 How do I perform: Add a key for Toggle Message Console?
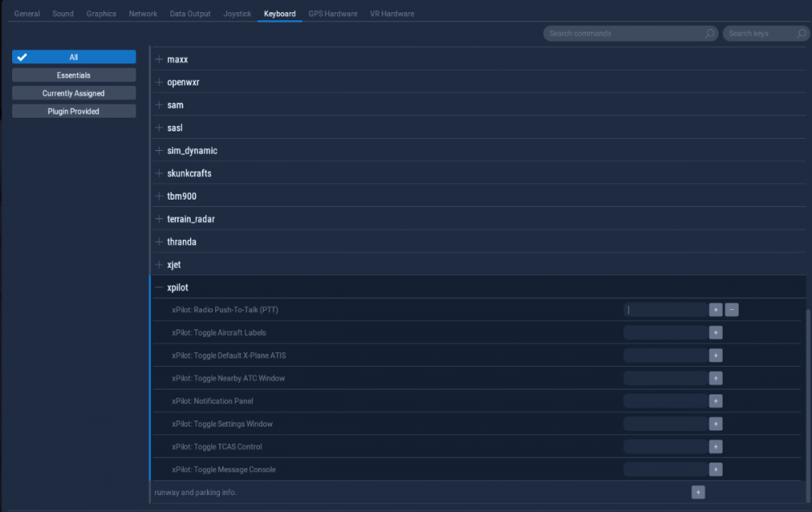point(715,469)
